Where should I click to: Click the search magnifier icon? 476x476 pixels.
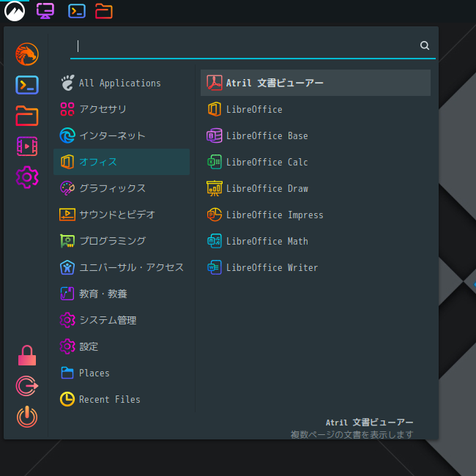pyautogui.click(x=425, y=45)
